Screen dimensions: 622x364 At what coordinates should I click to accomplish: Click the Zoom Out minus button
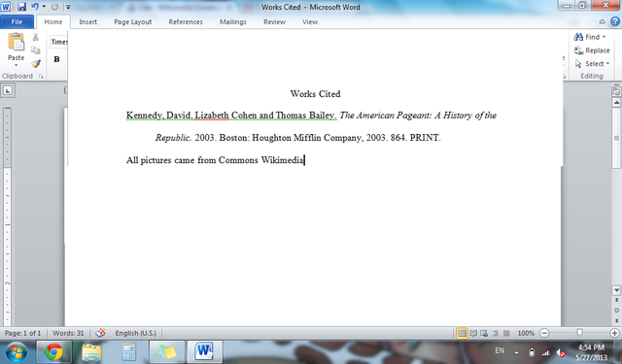(544, 334)
